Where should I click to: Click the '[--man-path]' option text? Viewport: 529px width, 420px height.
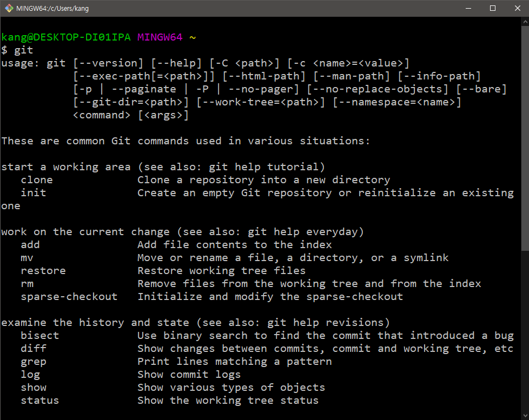[352, 76]
